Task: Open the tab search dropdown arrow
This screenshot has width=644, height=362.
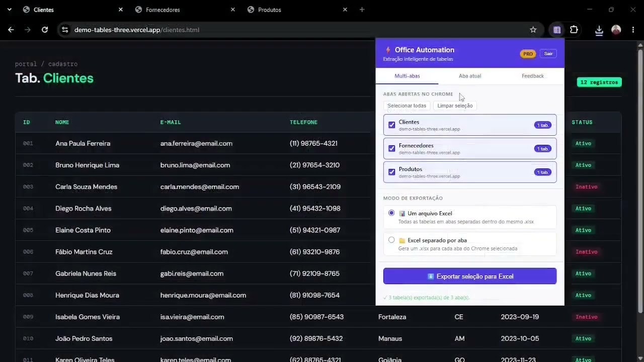Action: (10, 10)
